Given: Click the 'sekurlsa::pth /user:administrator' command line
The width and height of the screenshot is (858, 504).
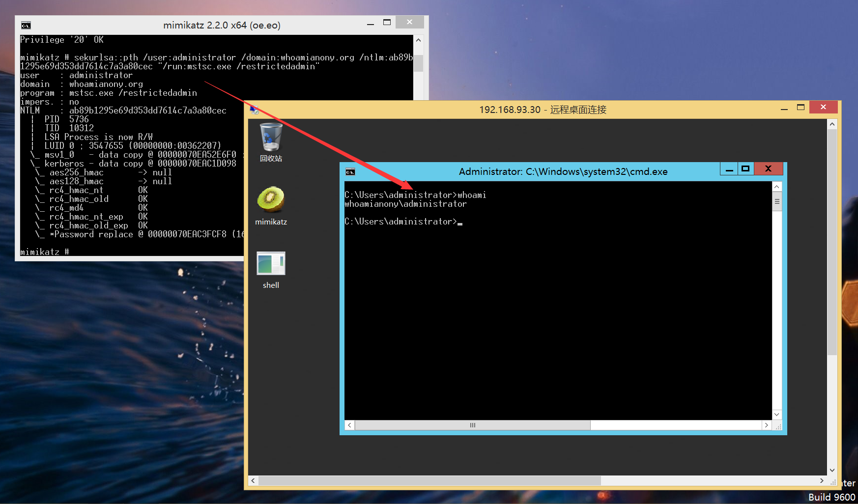Looking at the screenshot, I should click(x=217, y=62).
